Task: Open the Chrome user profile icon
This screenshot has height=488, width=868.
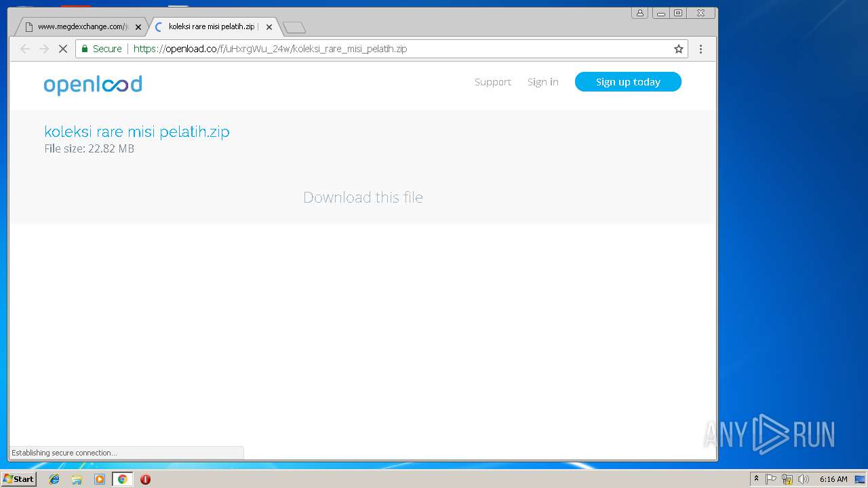Action: (639, 13)
